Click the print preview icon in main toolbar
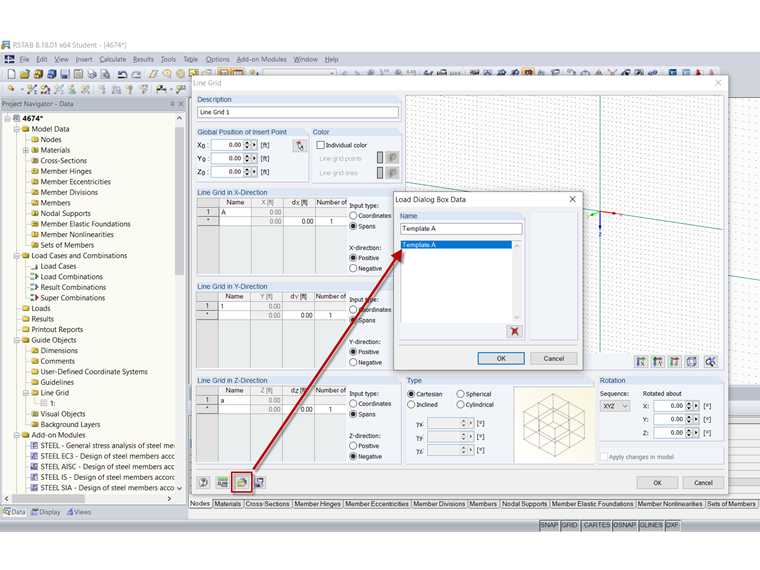 pyautogui.click(x=105, y=74)
